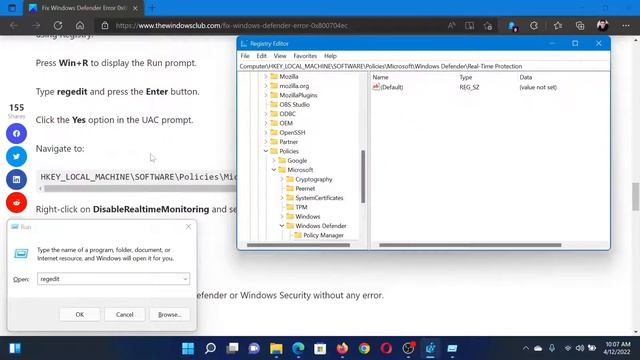
Task: Expand the Cryptography registry key
Action: pos(282,179)
